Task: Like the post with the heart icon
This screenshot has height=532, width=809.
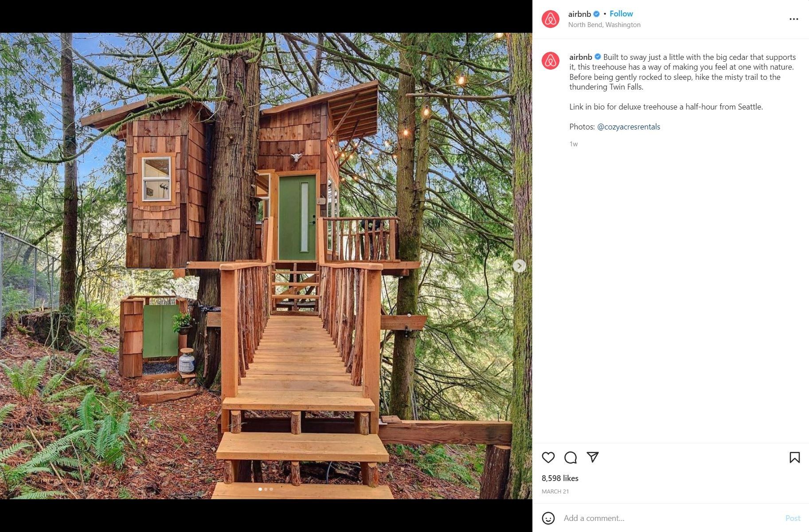Action: click(x=548, y=458)
